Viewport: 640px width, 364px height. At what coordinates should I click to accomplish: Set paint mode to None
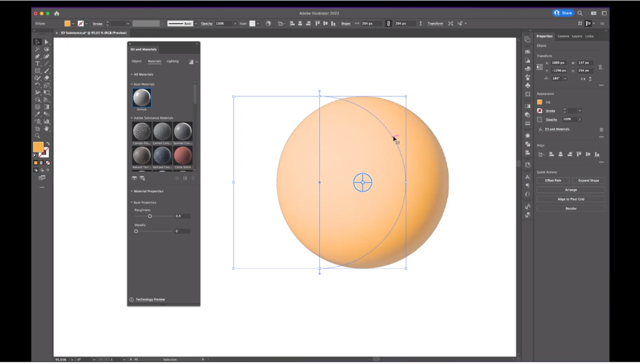(47, 162)
